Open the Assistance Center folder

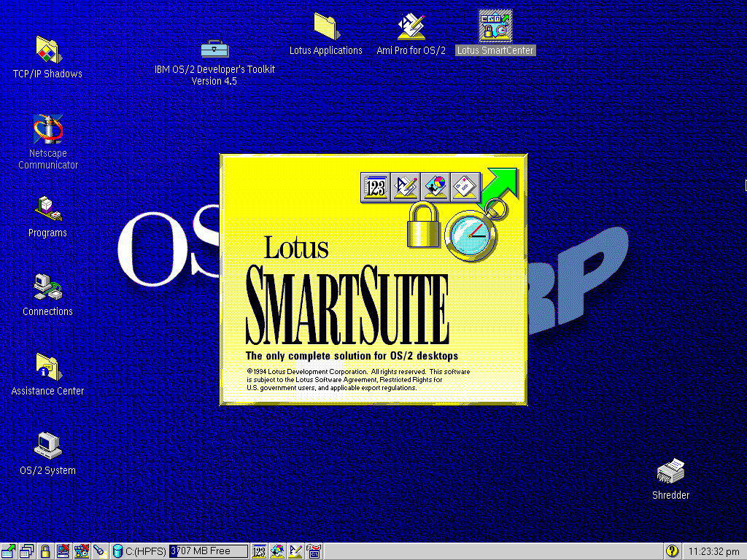point(47,367)
